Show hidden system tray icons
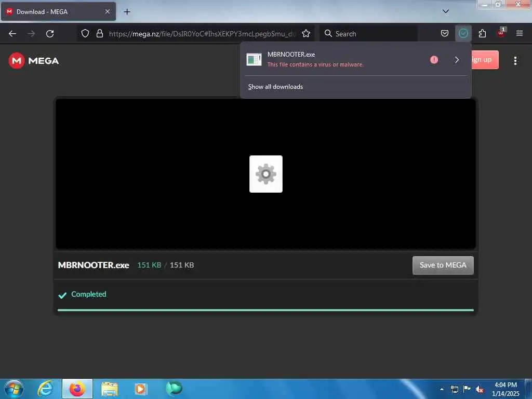 [442, 389]
